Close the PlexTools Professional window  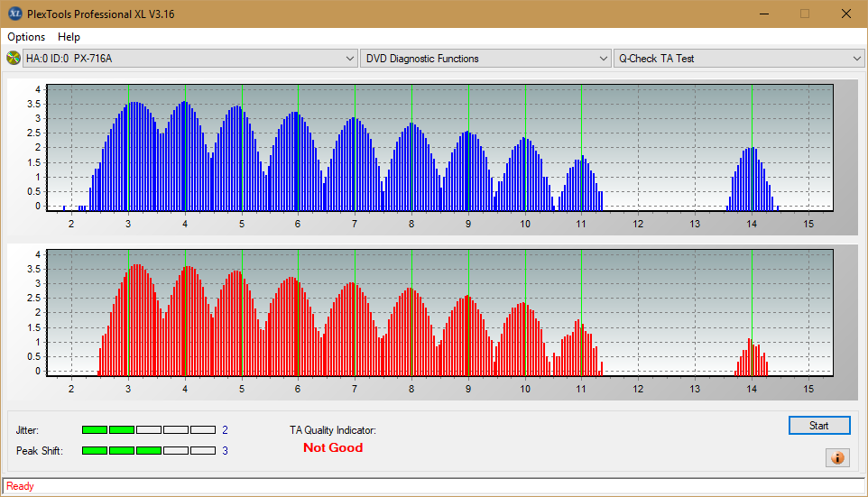click(845, 14)
